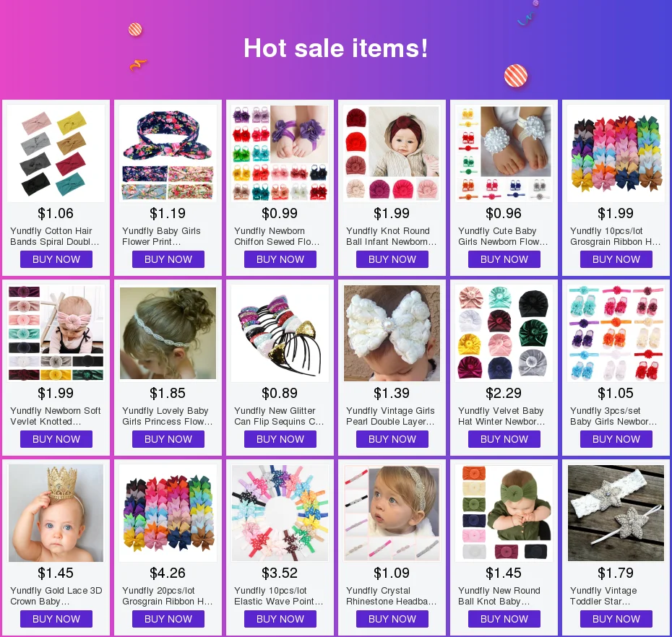The height and width of the screenshot is (637, 672).
Task: View the Vintage Toddler Star headband image
Action: (616, 513)
